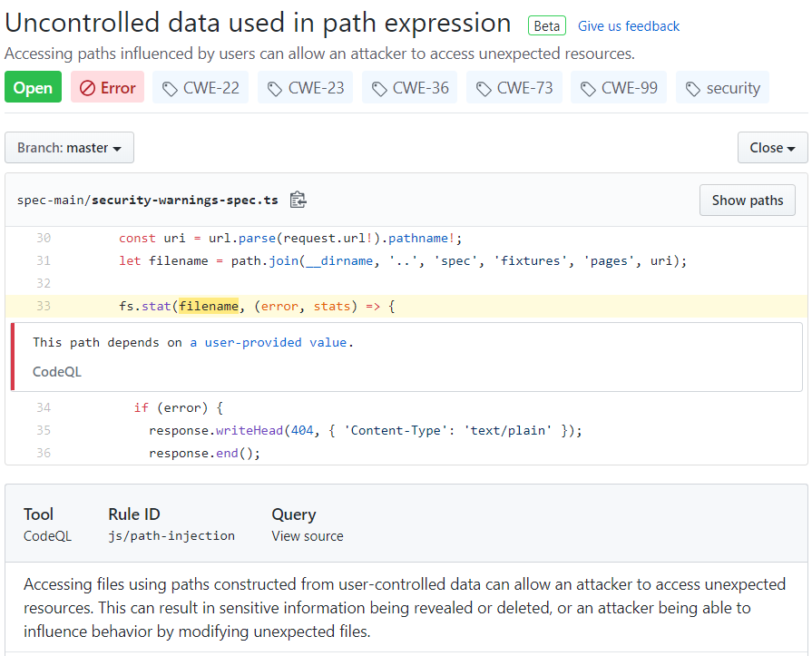The image size is (812, 656).
Task: Click the tag icon on the security label
Action: point(692,87)
